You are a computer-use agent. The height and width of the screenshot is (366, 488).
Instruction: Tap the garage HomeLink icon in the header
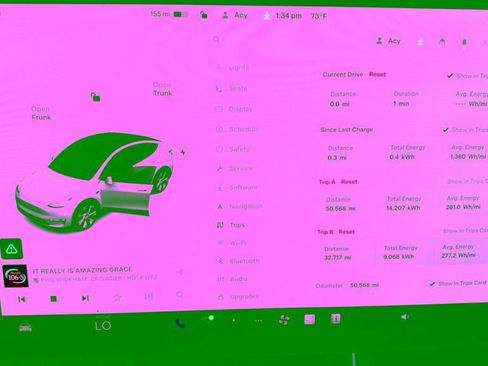coord(442,42)
